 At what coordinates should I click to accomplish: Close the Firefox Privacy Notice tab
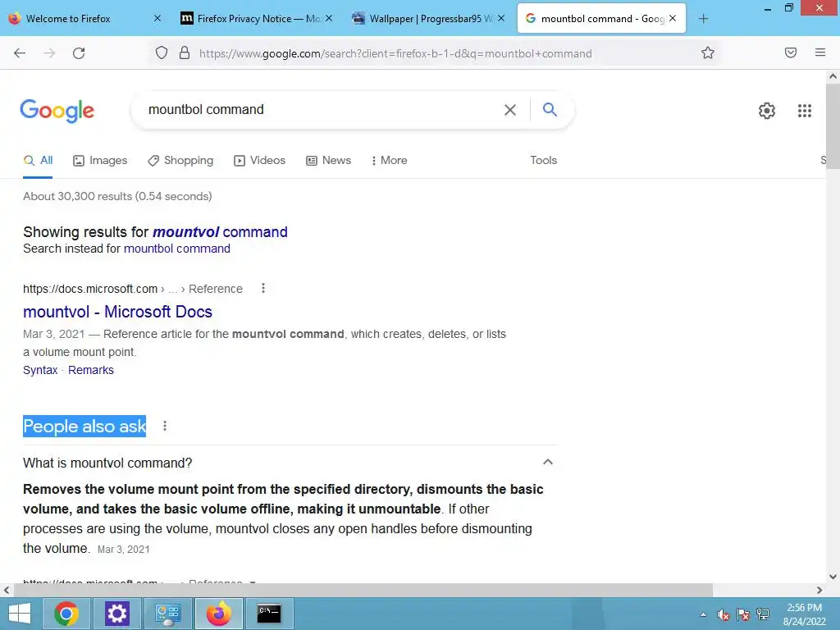click(x=329, y=18)
